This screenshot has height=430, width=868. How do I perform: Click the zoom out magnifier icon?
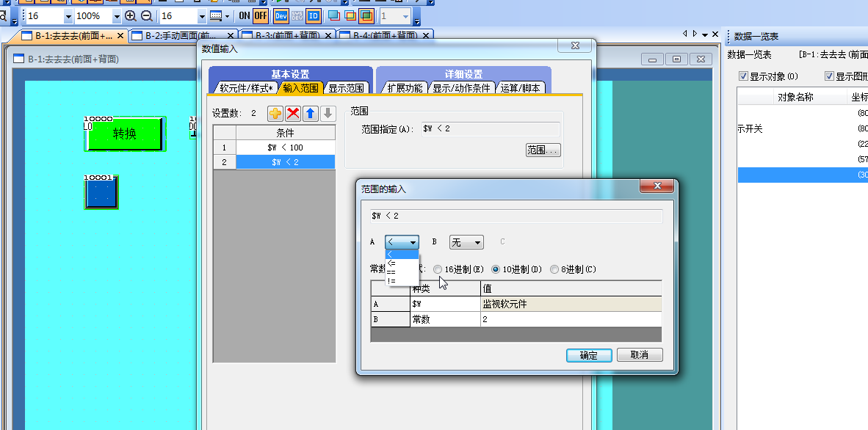pos(147,15)
